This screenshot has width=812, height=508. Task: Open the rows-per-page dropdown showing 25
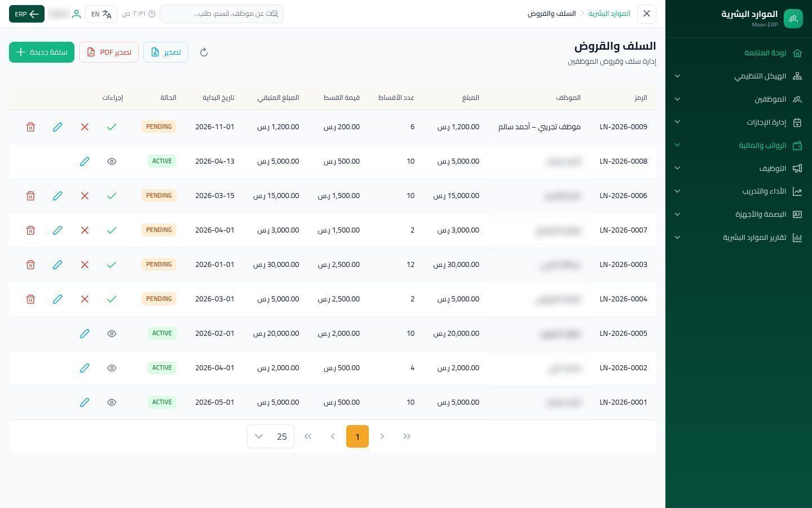click(271, 436)
